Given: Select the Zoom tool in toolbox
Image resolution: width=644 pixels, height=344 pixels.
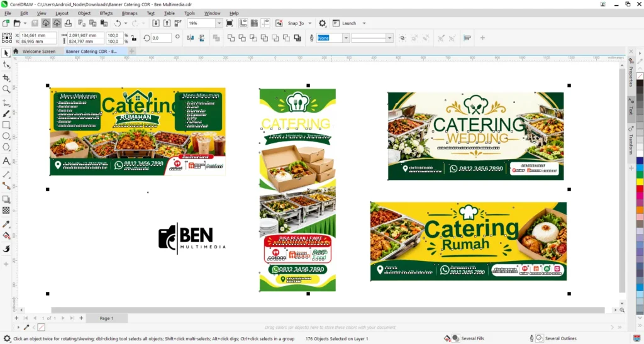Looking at the screenshot, I should click(x=6, y=89).
